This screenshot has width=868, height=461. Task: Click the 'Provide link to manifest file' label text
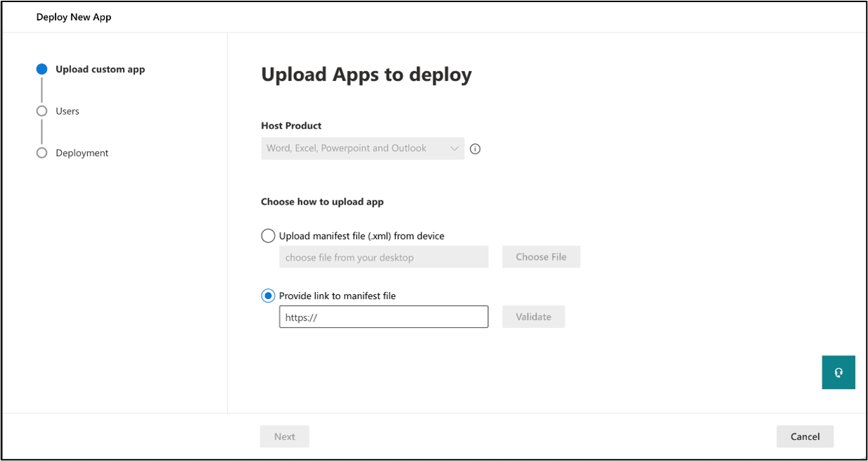tap(338, 296)
